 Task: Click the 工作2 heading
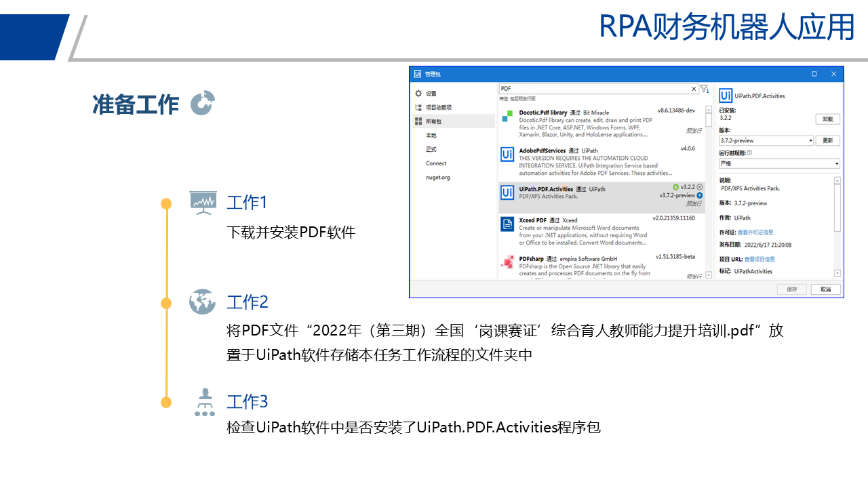(x=248, y=302)
